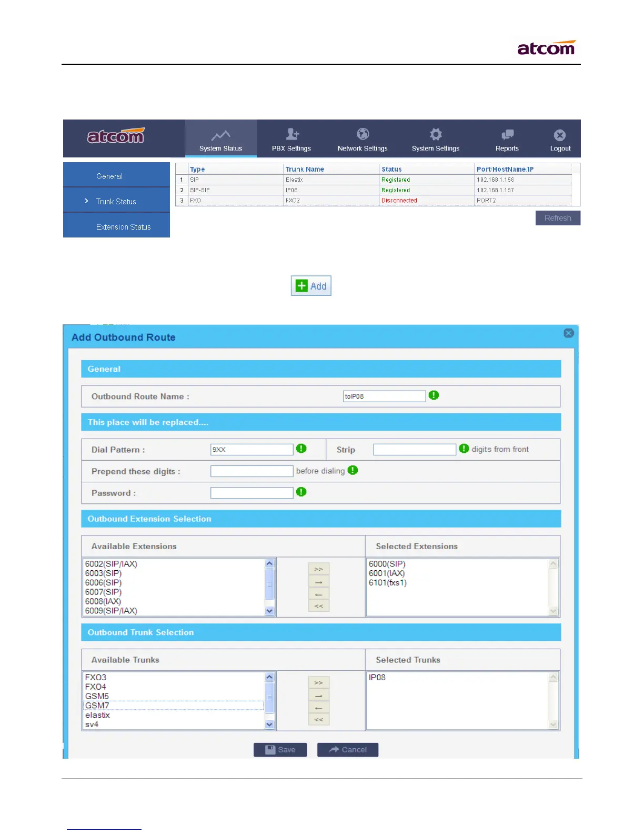644x834 pixels.
Task: Click the System Status graph icon
Action: point(221,135)
